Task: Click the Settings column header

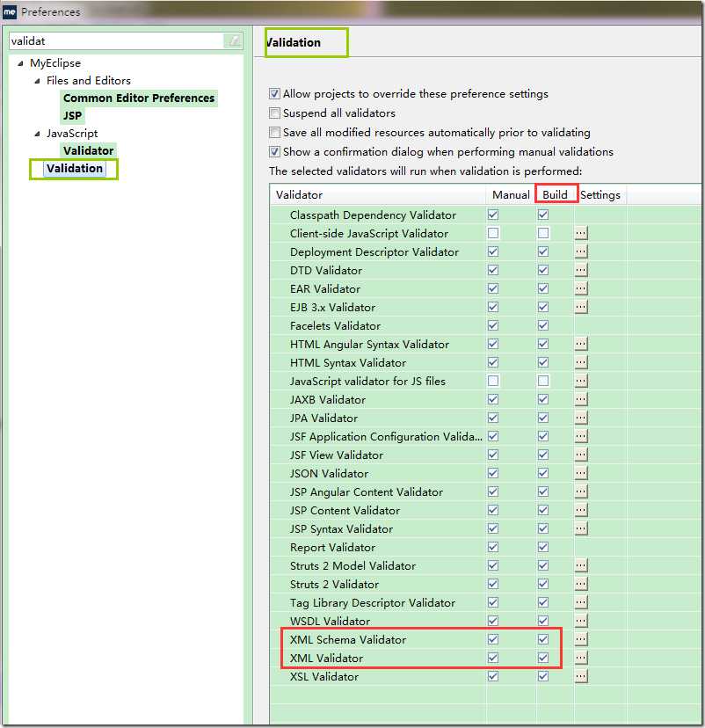Action: tap(600, 194)
